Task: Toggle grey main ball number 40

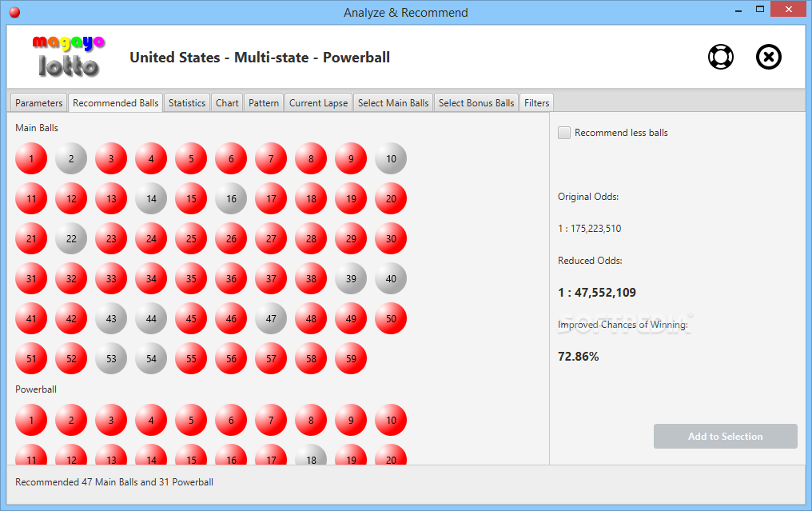Action: [391, 278]
